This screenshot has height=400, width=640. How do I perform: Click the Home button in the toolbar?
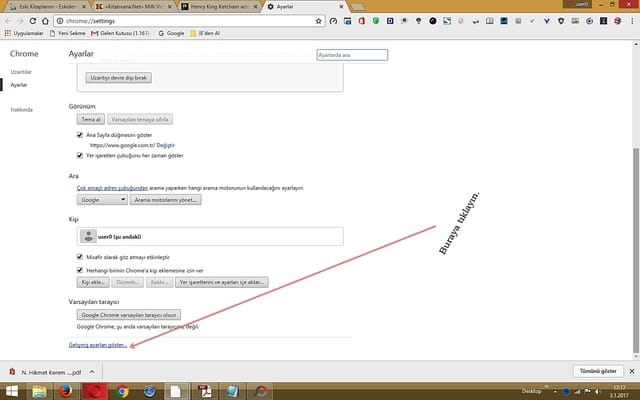(45, 21)
